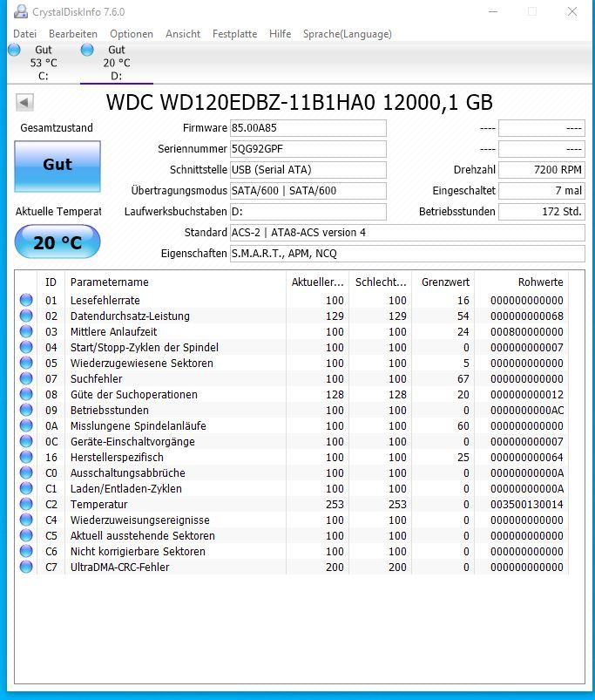Screen dimensions: 595x700
Task: Click the Drehzahl value 7200 RPM
Action: (x=542, y=170)
